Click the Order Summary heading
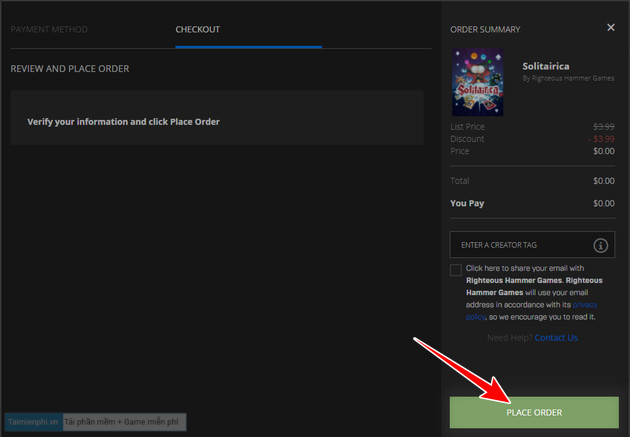The width and height of the screenshot is (630, 437). 485,30
